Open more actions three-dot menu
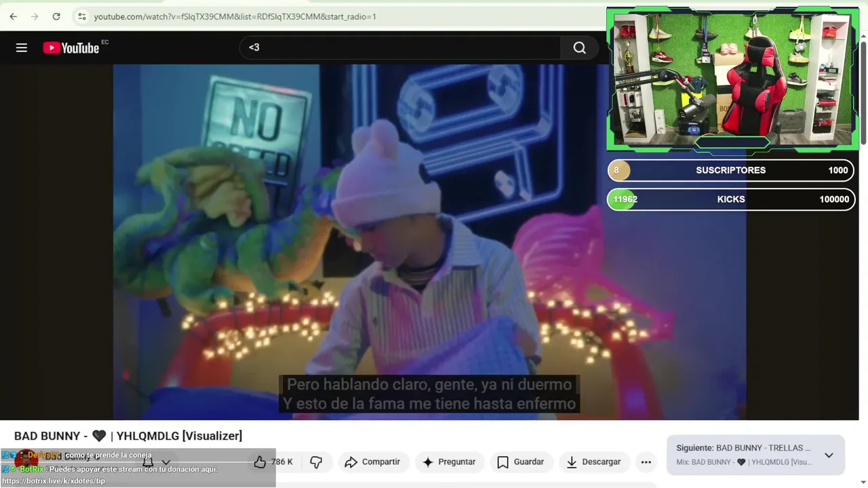868x488 pixels. [x=646, y=462]
